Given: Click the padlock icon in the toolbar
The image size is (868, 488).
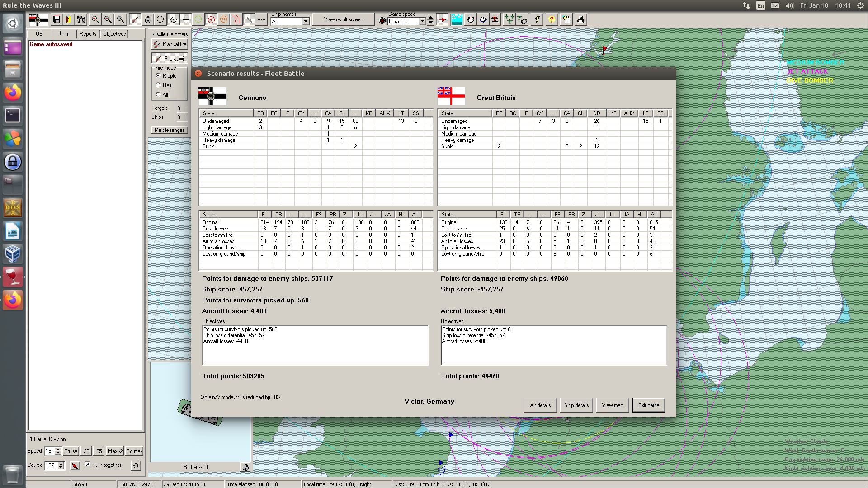Looking at the screenshot, I should 148,19.
